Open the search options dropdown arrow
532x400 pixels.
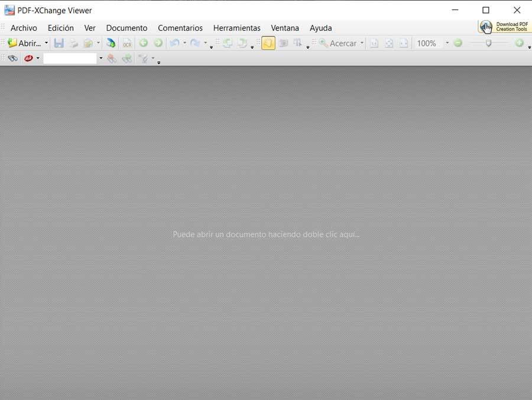(x=153, y=58)
